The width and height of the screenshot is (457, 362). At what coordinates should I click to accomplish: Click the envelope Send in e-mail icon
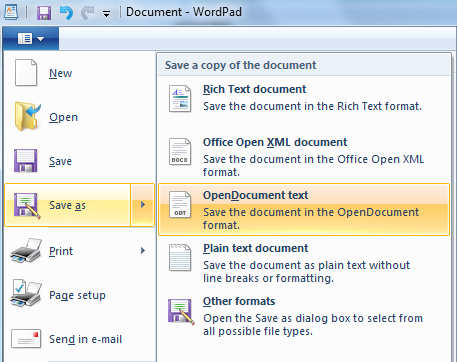pyautogui.click(x=26, y=339)
